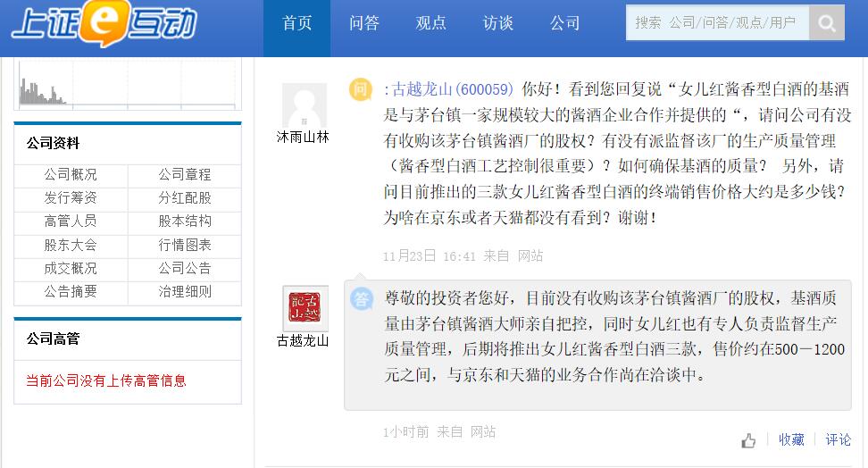
Task: Open the 首页 navigation tab
Action: pyautogui.click(x=296, y=24)
